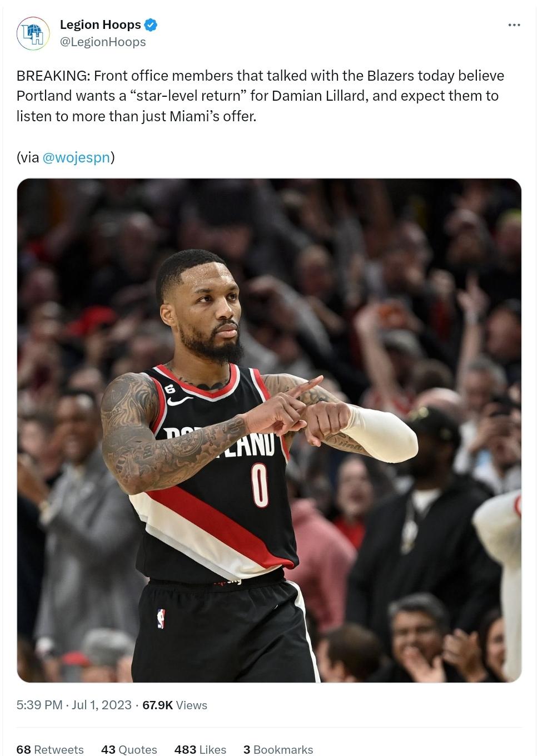Click the Legion Hoops display name
This screenshot has height=756, width=538.
tap(101, 25)
